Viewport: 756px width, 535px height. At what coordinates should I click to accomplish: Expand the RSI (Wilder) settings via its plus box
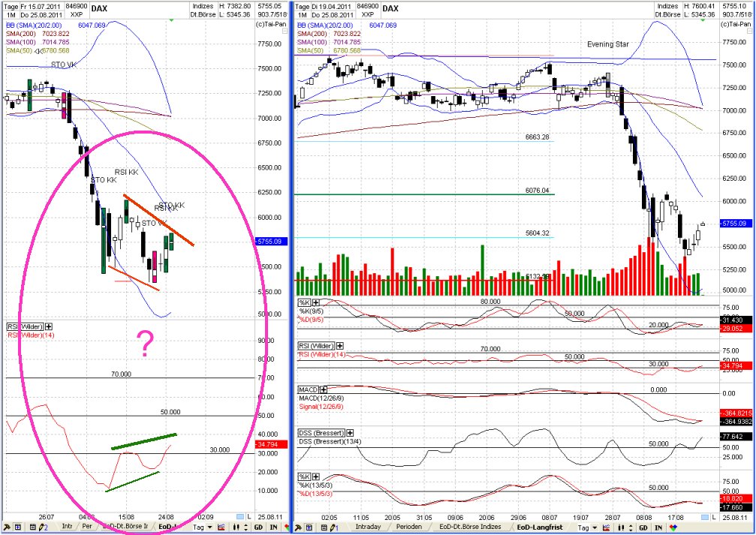[49, 326]
